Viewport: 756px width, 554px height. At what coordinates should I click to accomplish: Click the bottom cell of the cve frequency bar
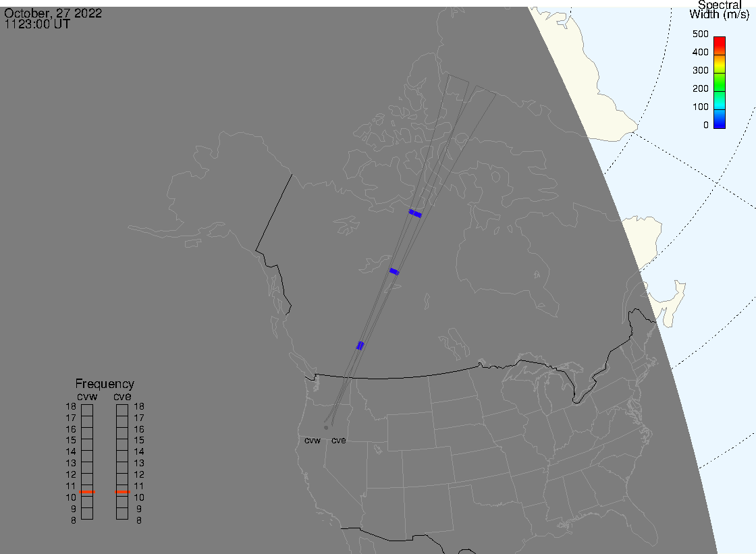click(x=122, y=514)
